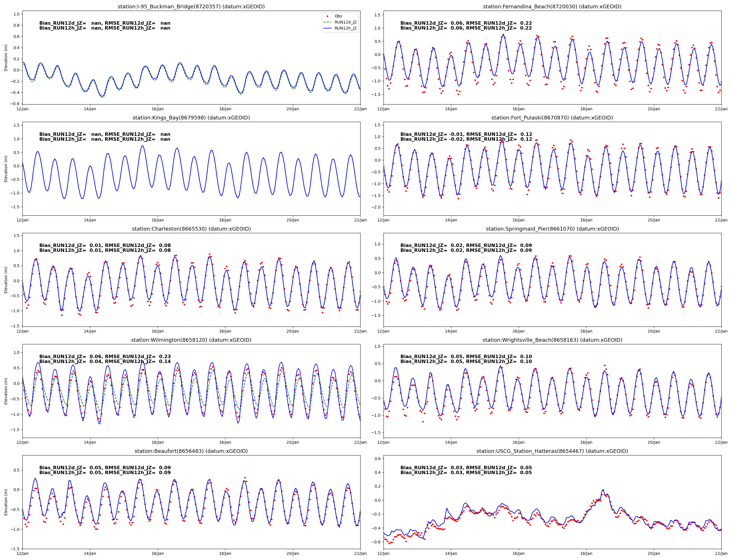The width and height of the screenshot is (732, 560).
Task: Click the red Obs marker in legend
Action: [x=327, y=16]
